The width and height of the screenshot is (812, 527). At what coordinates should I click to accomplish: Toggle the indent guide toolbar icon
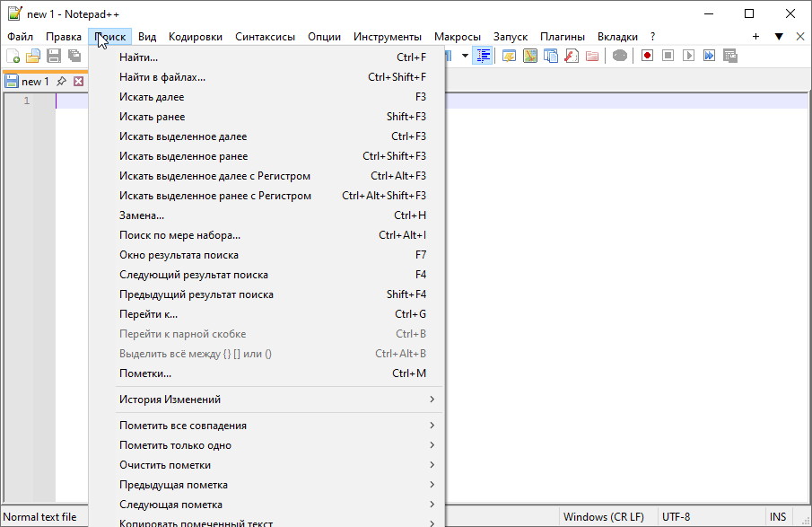click(483, 56)
